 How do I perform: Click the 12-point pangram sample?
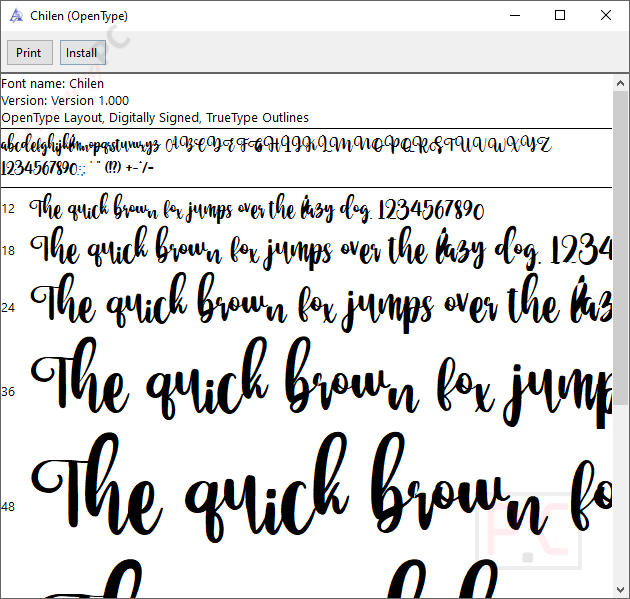click(257, 209)
